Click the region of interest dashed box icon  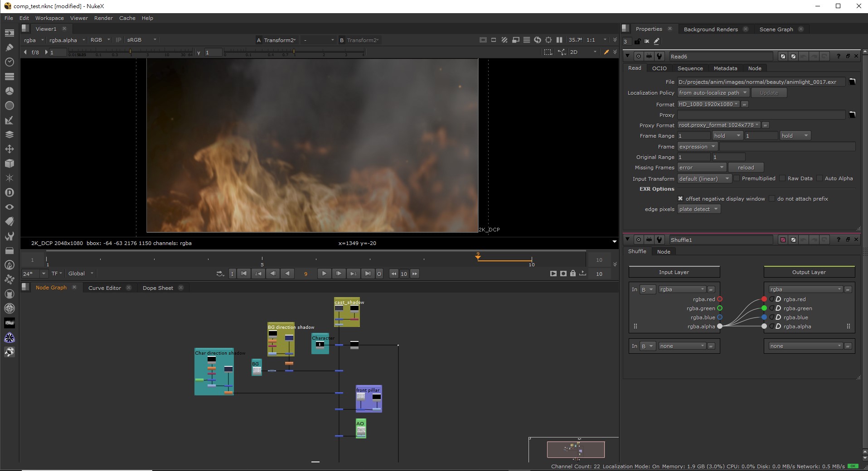[x=548, y=52]
